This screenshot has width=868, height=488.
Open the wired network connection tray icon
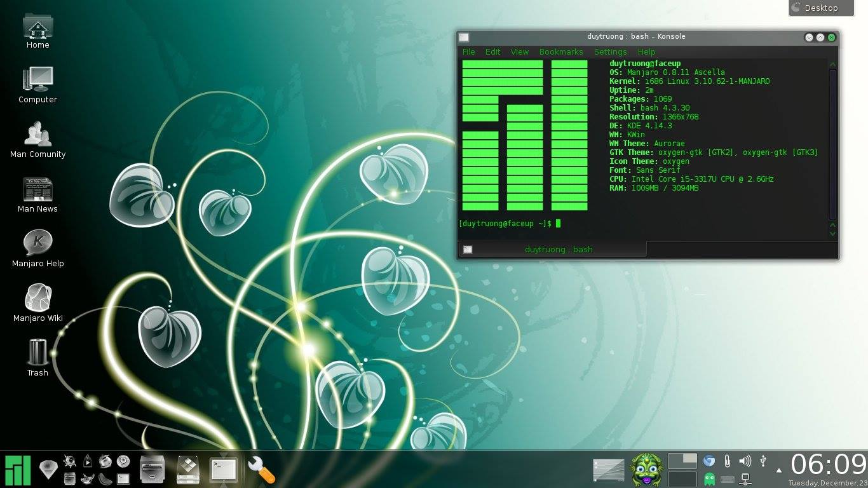click(745, 478)
